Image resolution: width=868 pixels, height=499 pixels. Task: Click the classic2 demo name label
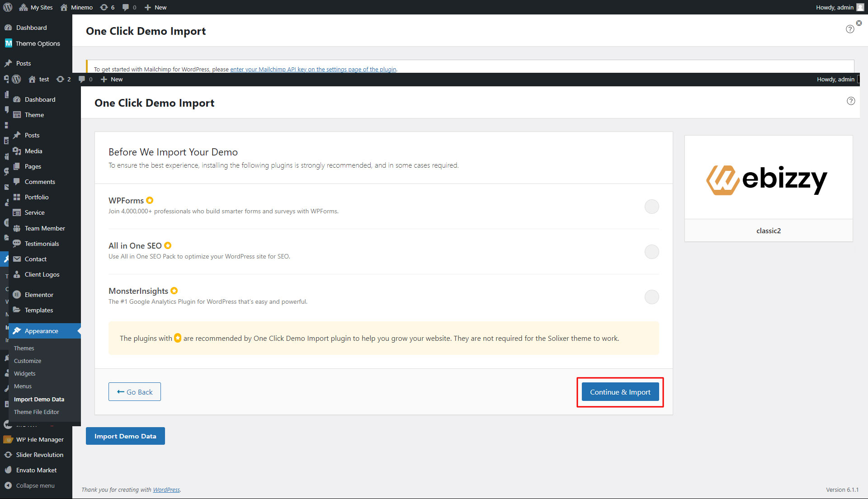pyautogui.click(x=769, y=231)
